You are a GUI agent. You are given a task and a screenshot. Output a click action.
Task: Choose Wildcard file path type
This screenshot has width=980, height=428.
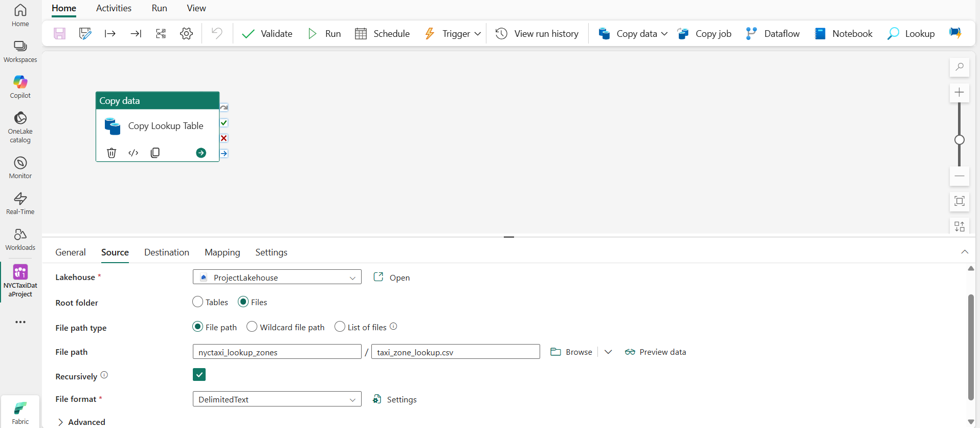click(252, 327)
